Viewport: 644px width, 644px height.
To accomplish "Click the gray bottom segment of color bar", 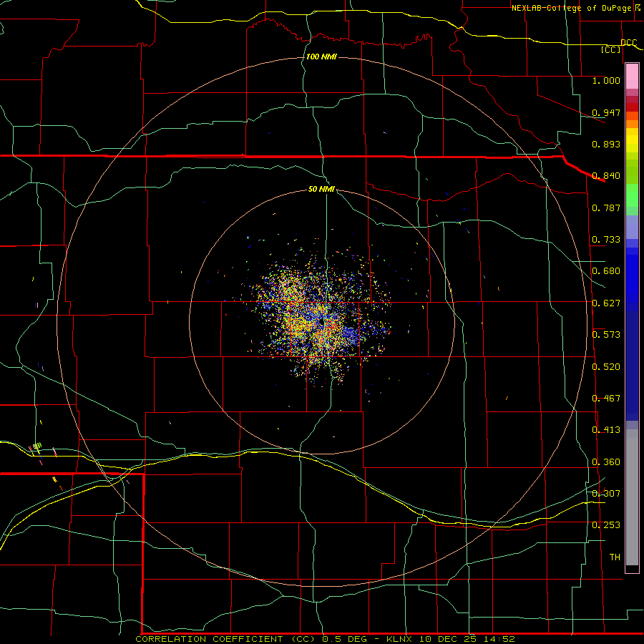I will tap(632, 497).
